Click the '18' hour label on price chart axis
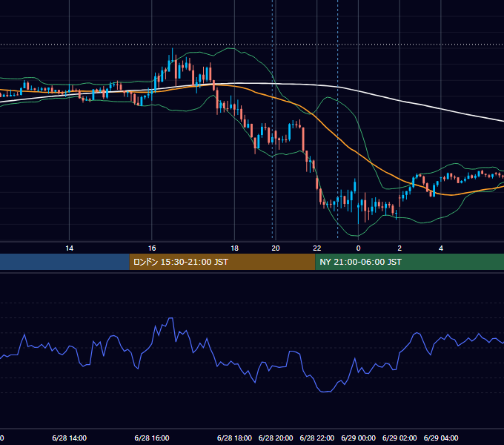 tap(235, 248)
